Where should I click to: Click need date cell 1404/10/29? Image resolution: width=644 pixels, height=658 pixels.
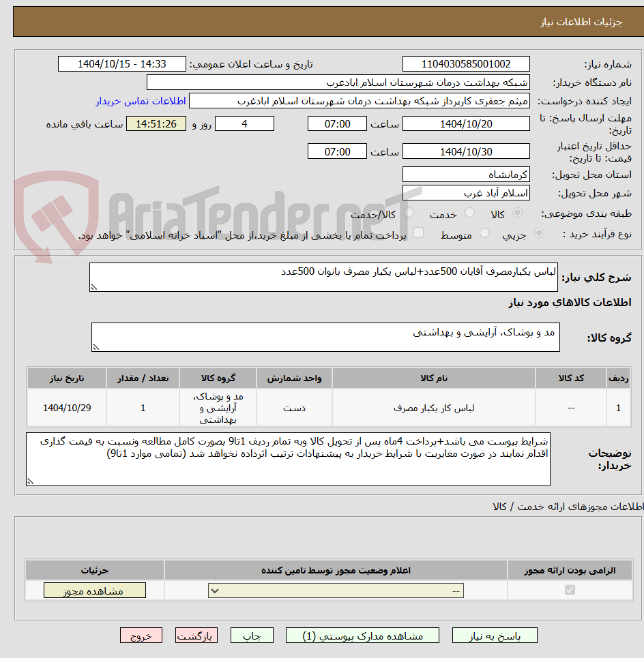[67, 408]
